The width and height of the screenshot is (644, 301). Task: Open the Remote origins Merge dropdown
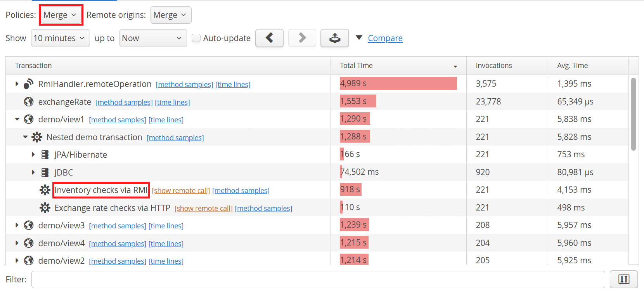click(x=170, y=15)
